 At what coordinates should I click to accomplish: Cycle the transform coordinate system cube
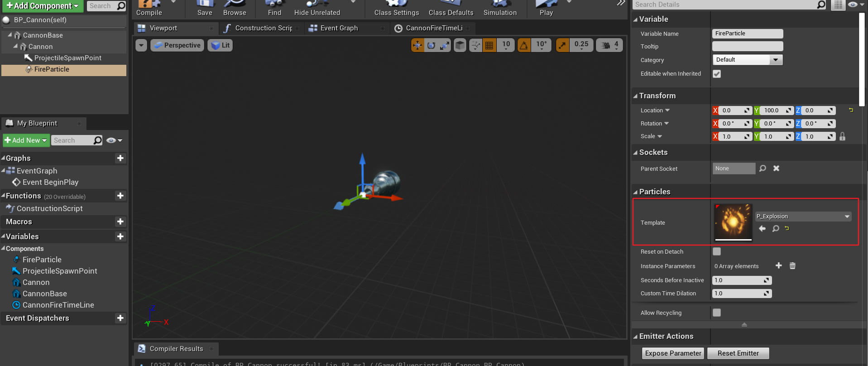click(460, 45)
